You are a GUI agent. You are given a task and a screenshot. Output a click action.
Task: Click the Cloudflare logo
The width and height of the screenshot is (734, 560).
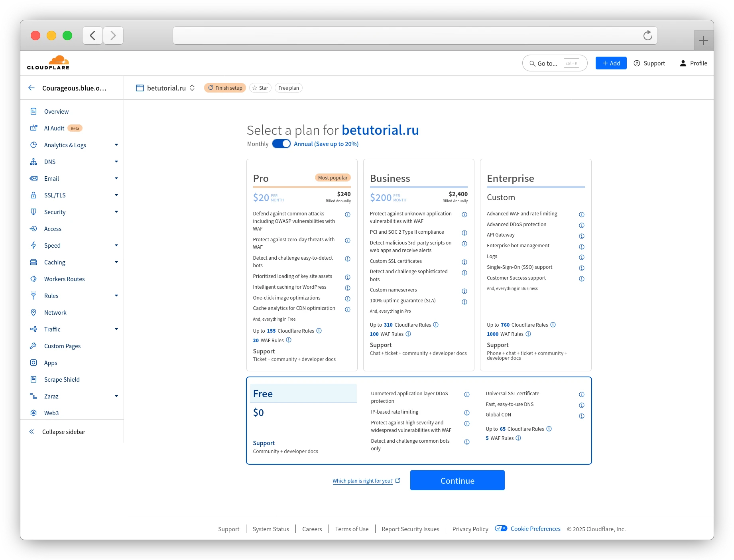48,62
